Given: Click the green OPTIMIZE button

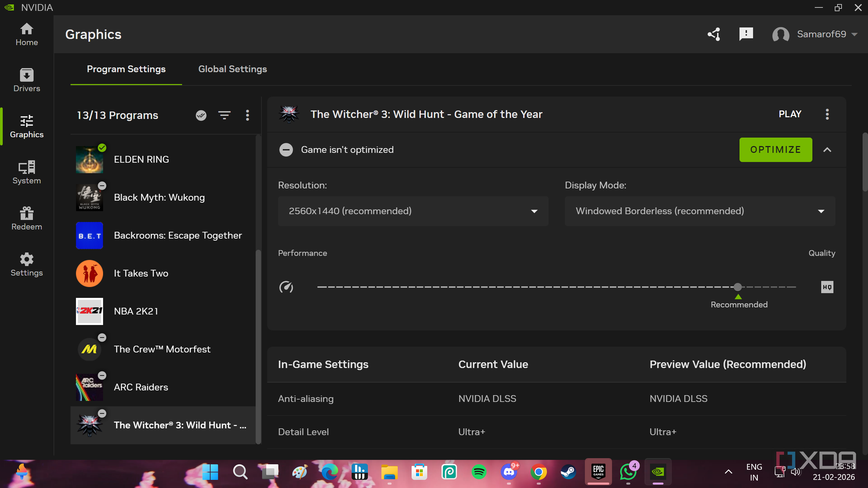Looking at the screenshot, I should pos(775,150).
